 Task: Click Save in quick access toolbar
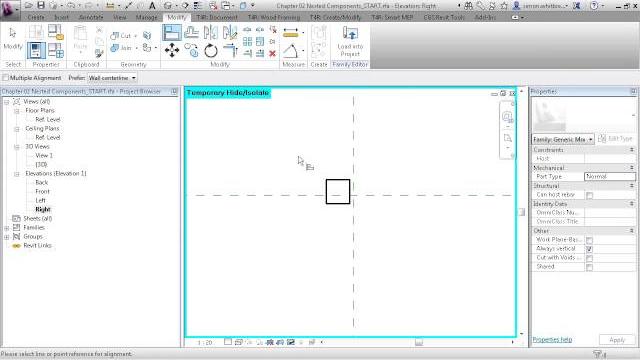pos(41,6)
